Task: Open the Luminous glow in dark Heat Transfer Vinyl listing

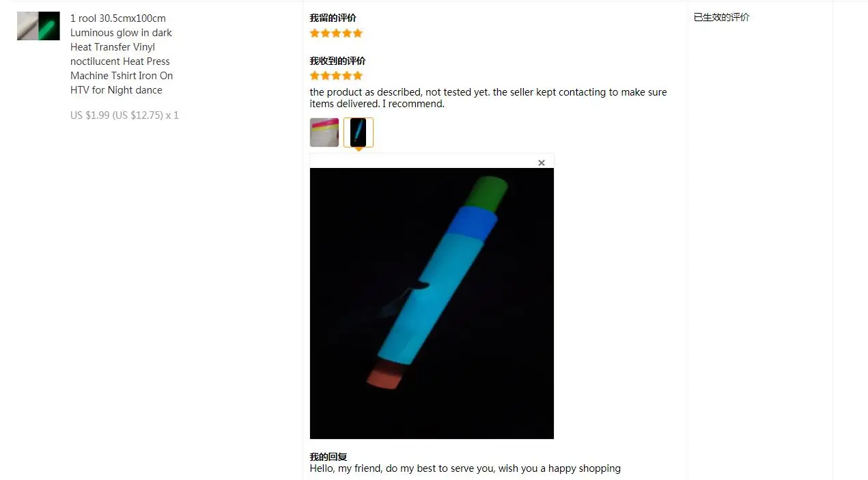Action: (122, 54)
